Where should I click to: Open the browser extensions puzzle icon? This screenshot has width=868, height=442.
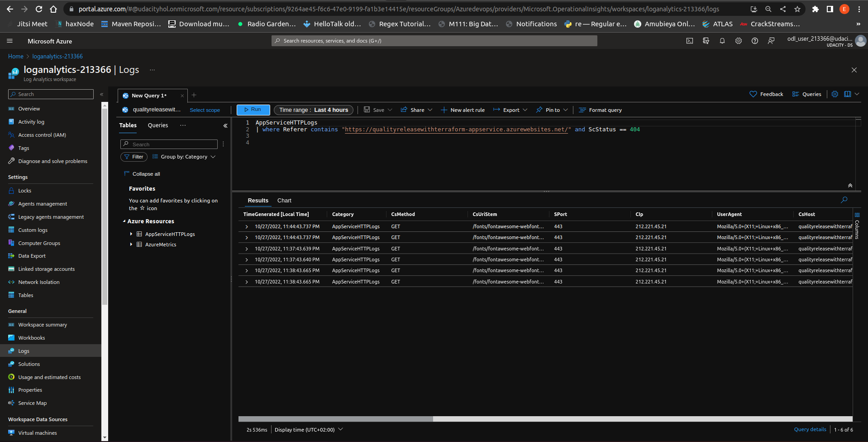[x=815, y=9]
